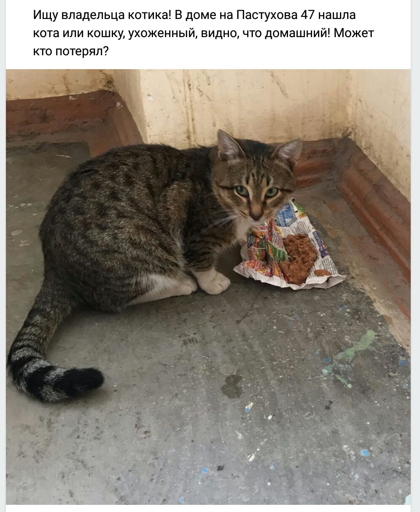Click the post text starting with "Ищу владельца котика"
The image size is (420, 512).
point(204,33)
